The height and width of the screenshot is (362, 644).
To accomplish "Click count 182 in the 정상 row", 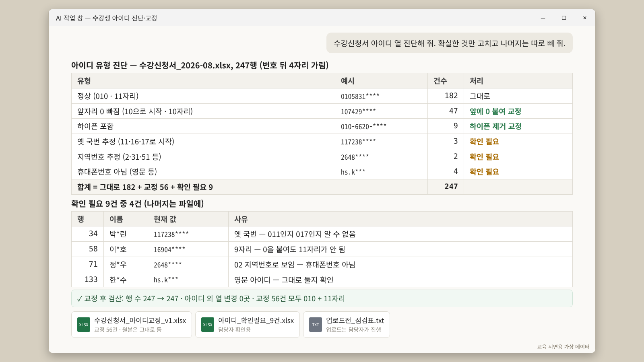I will (451, 96).
